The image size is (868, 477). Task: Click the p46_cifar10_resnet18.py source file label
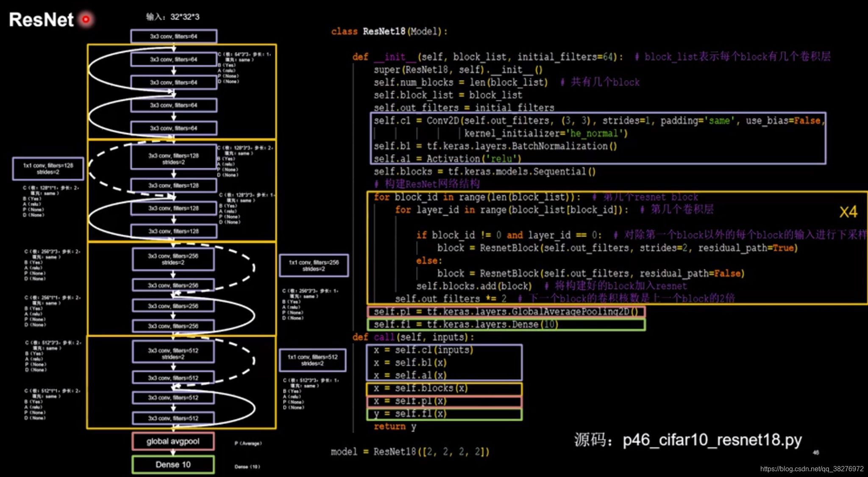click(x=712, y=440)
